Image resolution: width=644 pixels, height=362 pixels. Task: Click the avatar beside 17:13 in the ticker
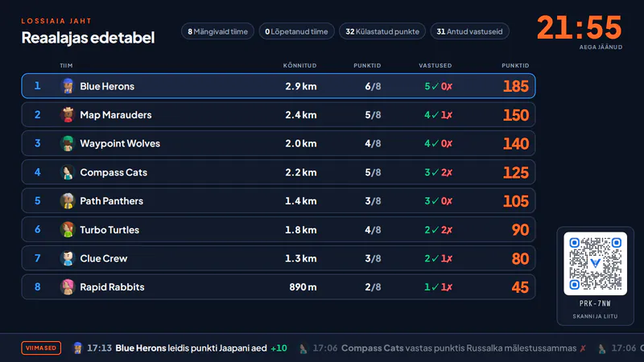point(77,348)
